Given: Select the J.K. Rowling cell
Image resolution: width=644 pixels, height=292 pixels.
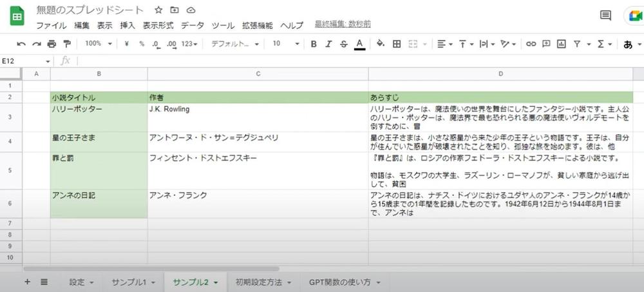Looking at the screenshot, I should pos(258,117).
